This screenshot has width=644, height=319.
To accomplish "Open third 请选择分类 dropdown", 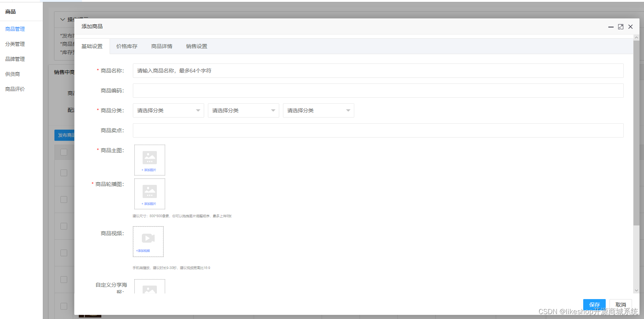I will [319, 110].
